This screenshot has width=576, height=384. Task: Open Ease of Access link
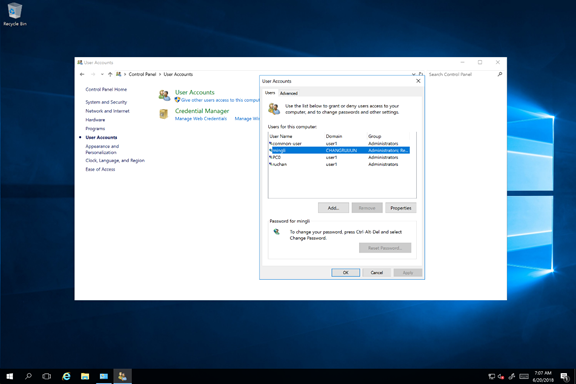(x=100, y=169)
